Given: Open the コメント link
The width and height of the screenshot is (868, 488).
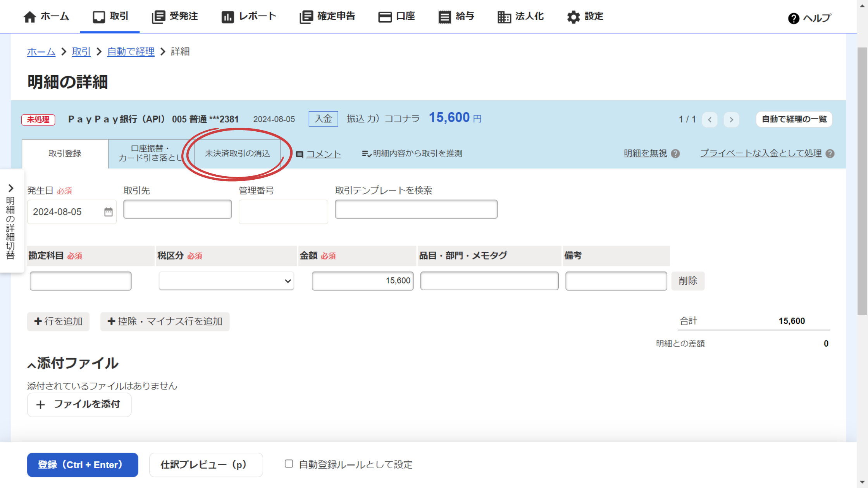Looking at the screenshot, I should coord(323,154).
